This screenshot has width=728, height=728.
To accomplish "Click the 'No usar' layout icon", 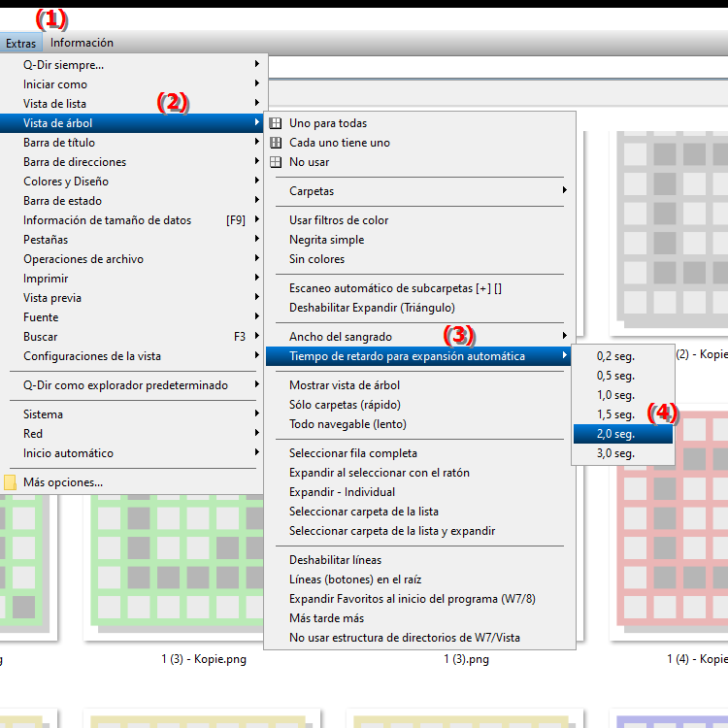I will [x=276, y=162].
